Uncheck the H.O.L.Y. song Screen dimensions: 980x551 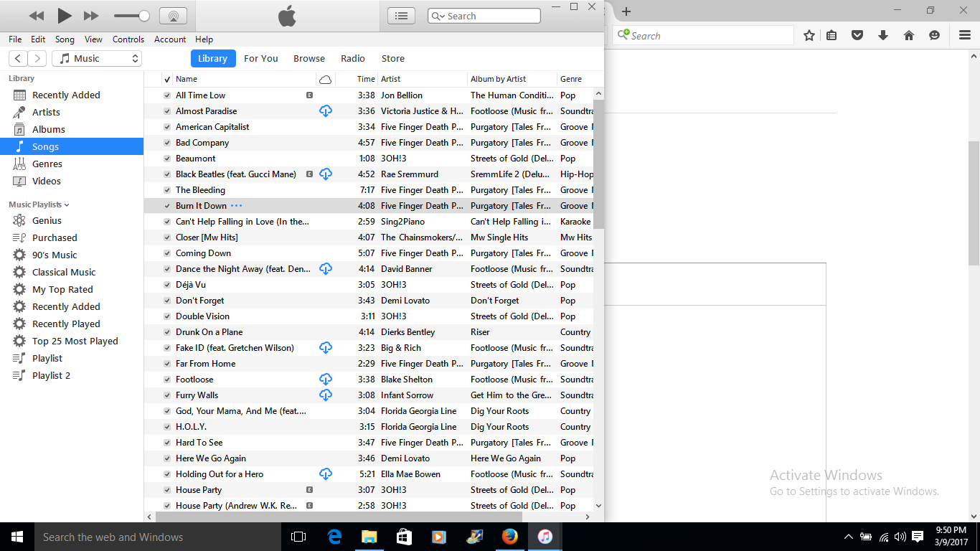(167, 427)
